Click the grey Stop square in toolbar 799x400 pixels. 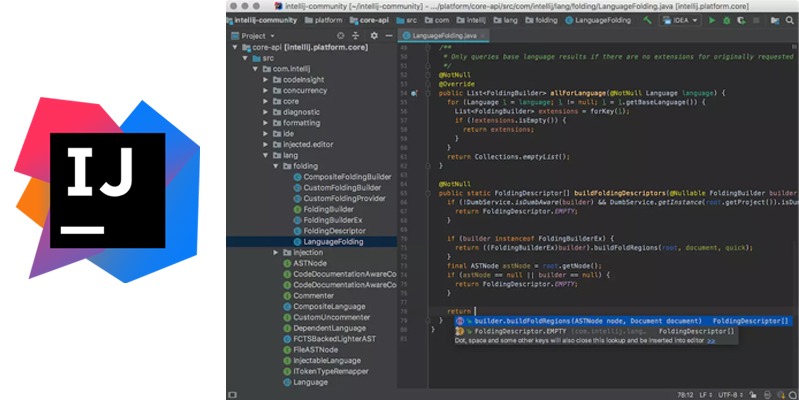point(756,20)
